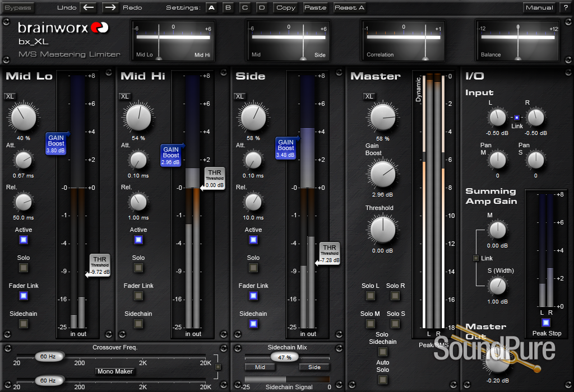Click Master Out knob -0.20 dB

coord(498,359)
